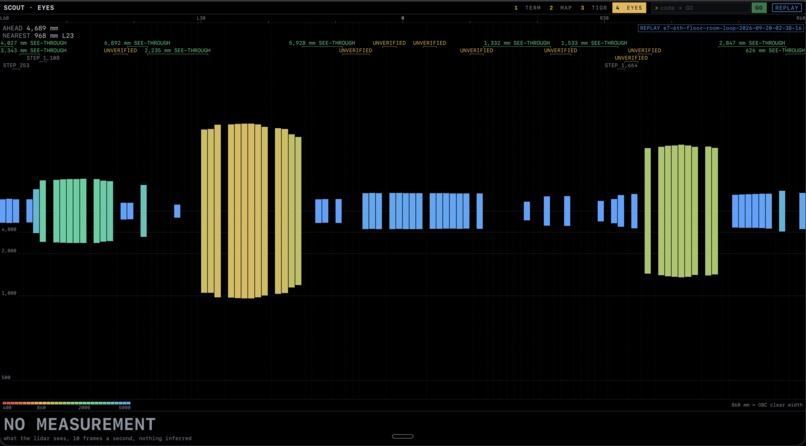Image resolution: width=806 pixels, height=446 pixels.
Task: Click the NO MEASUREMENT status text
Action: pyautogui.click(x=79, y=424)
